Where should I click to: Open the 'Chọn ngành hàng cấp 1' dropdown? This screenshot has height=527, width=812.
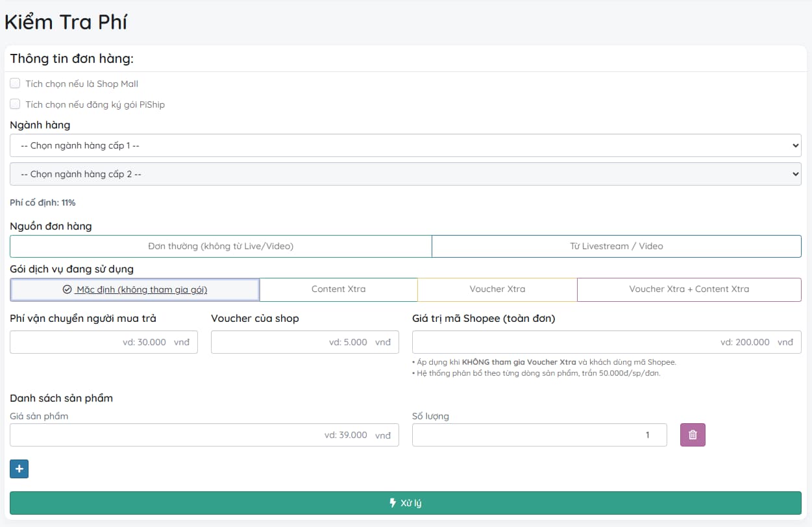(405, 145)
